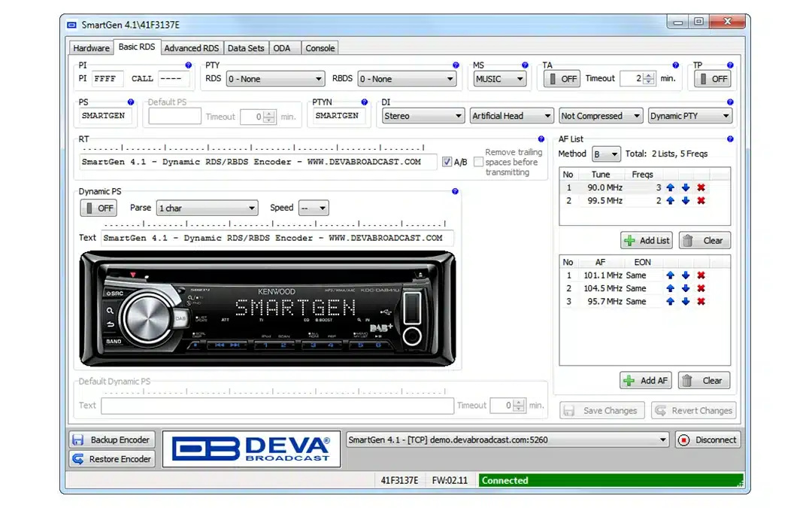Open the AF Method dropdown

[606, 154]
